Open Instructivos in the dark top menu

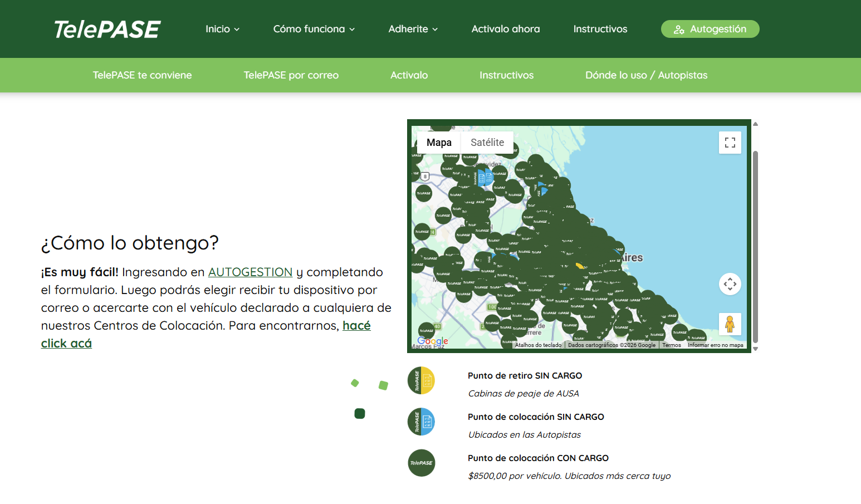pos(600,29)
